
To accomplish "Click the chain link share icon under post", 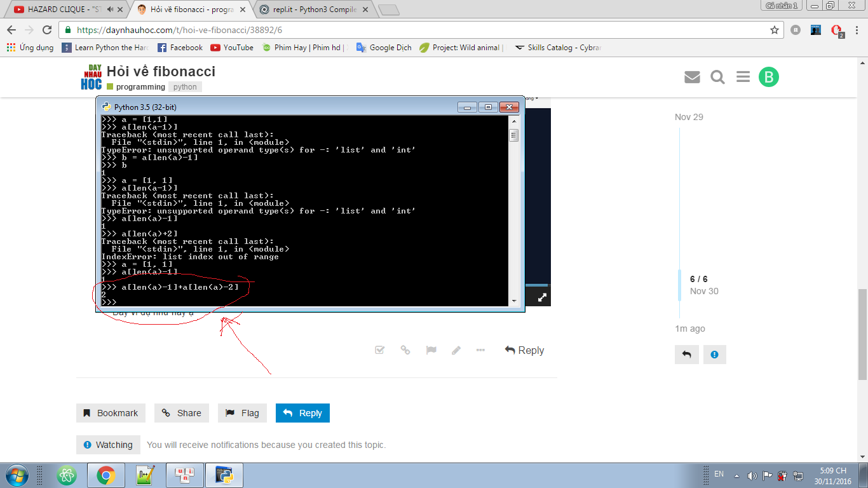I will [x=405, y=350].
